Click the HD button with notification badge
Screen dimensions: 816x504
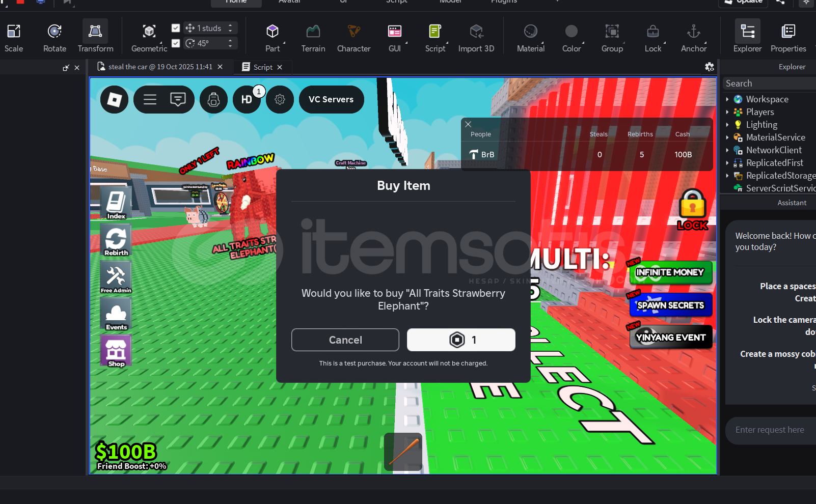[247, 99]
